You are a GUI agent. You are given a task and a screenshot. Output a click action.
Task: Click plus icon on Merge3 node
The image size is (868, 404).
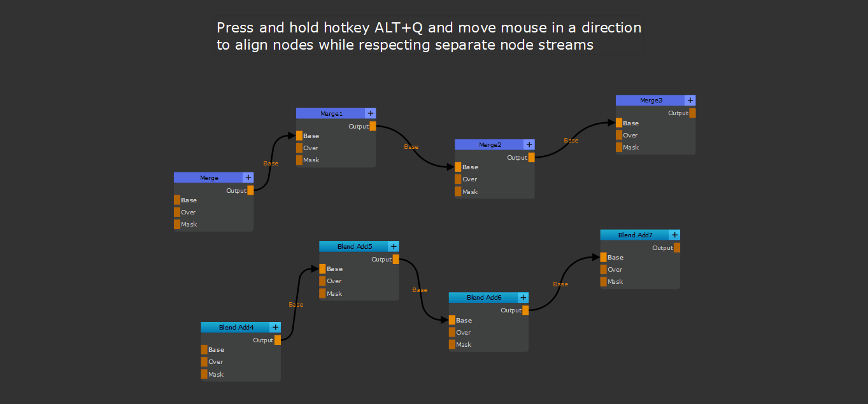[690, 101]
